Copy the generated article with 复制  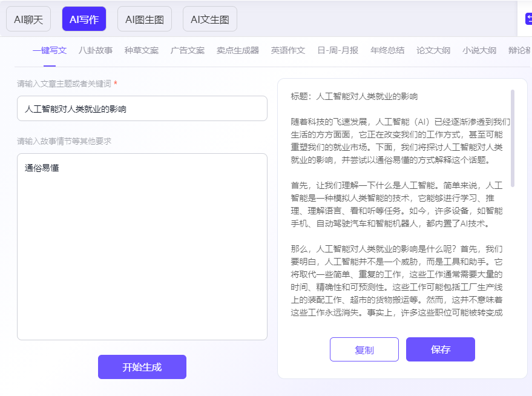(x=364, y=349)
